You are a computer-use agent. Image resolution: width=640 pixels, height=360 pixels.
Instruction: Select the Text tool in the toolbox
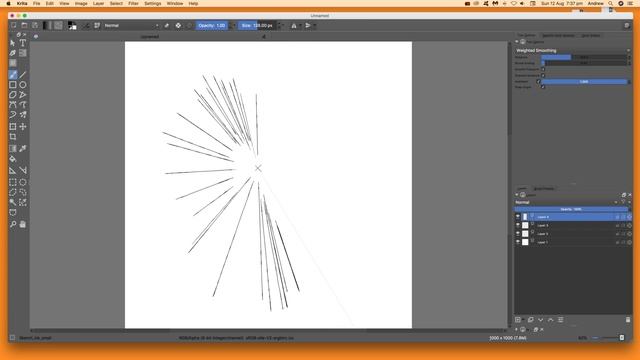point(23,43)
